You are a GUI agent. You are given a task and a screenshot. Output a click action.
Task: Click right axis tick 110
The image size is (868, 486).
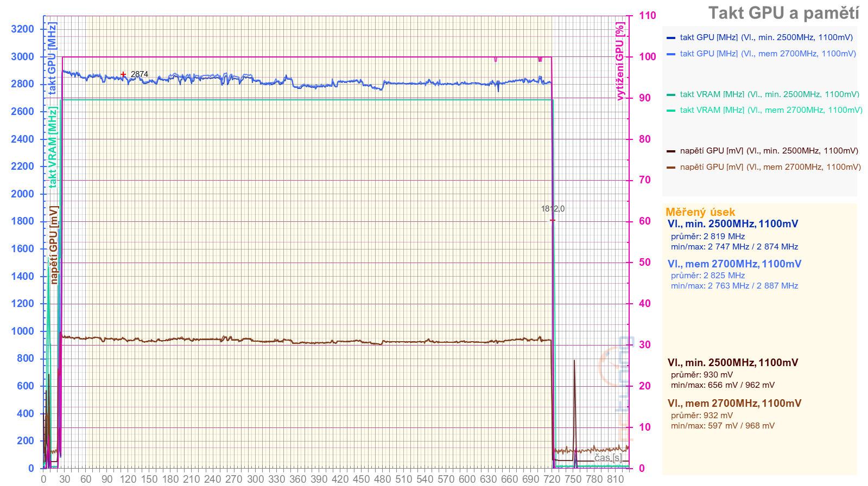click(x=647, y=16)
